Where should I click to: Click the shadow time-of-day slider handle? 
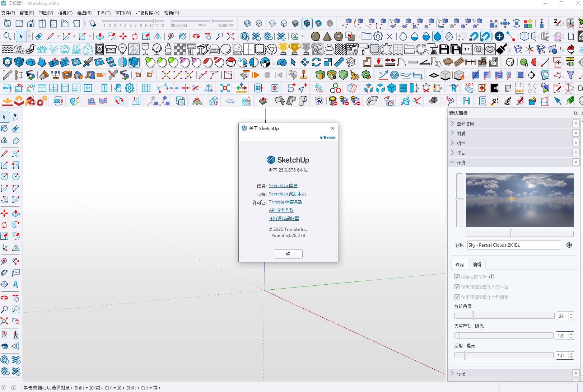(x=211, y=21)
